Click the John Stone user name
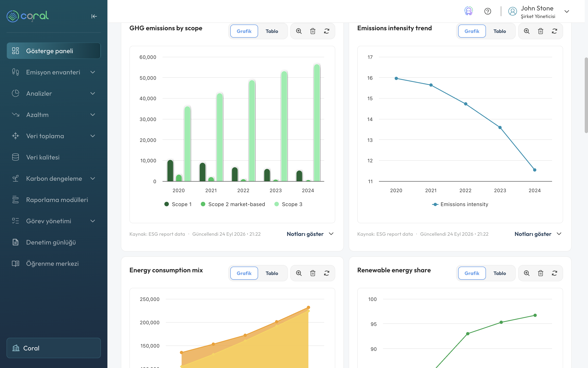The image size is (588, 368). click(x=537, y=8)
